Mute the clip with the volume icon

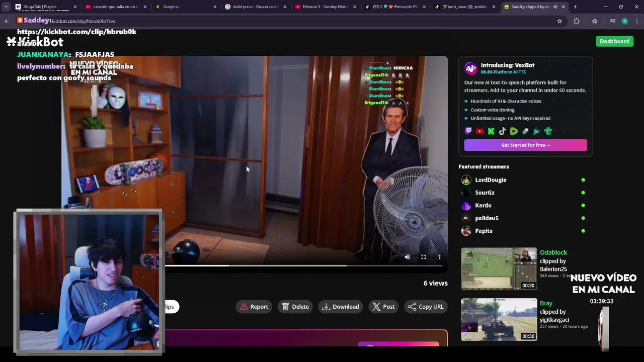point(408,257)
